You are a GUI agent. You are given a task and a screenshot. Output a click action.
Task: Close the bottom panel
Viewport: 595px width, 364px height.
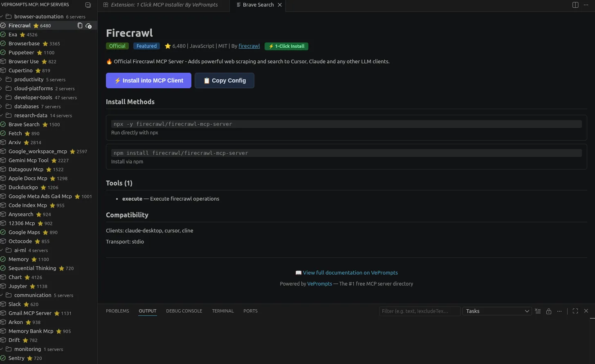(x=586, y=311)
